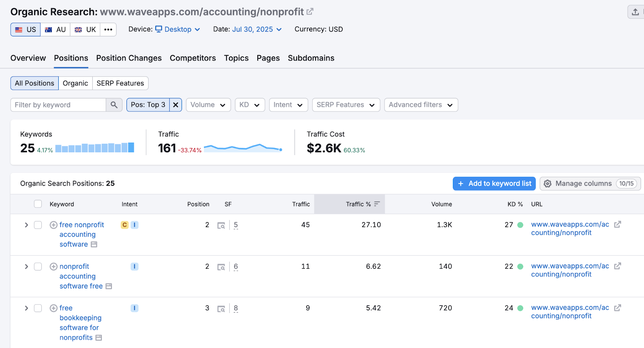Screen dimensions: 644x348
Task: Open the Volume filter dropdown
Action: point(208,105)
